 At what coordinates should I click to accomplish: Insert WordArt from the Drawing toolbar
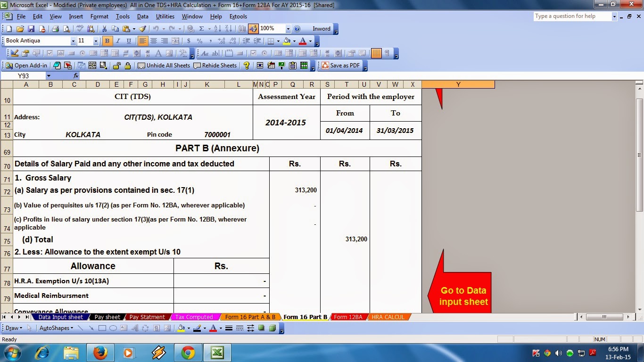pyautogui.click(x=135, y=328)
